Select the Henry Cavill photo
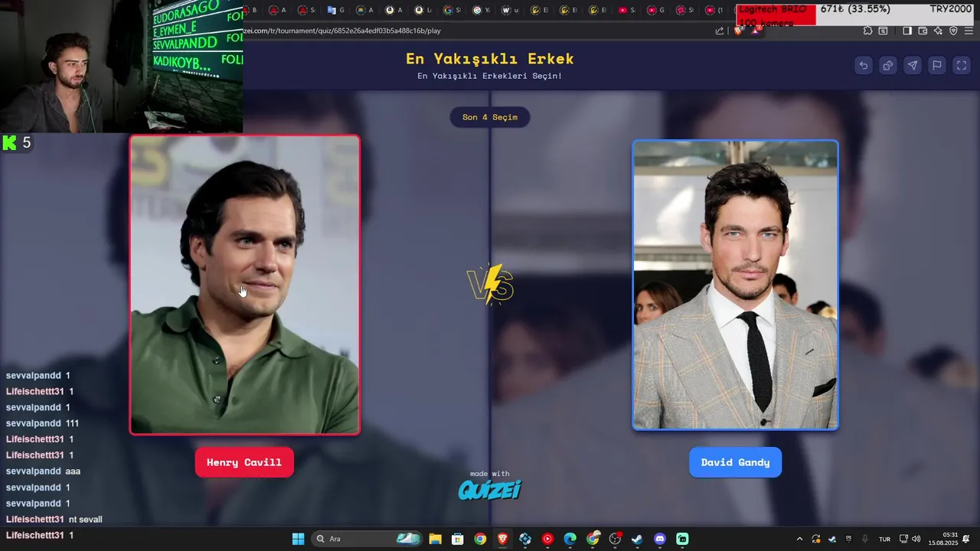 245,285
